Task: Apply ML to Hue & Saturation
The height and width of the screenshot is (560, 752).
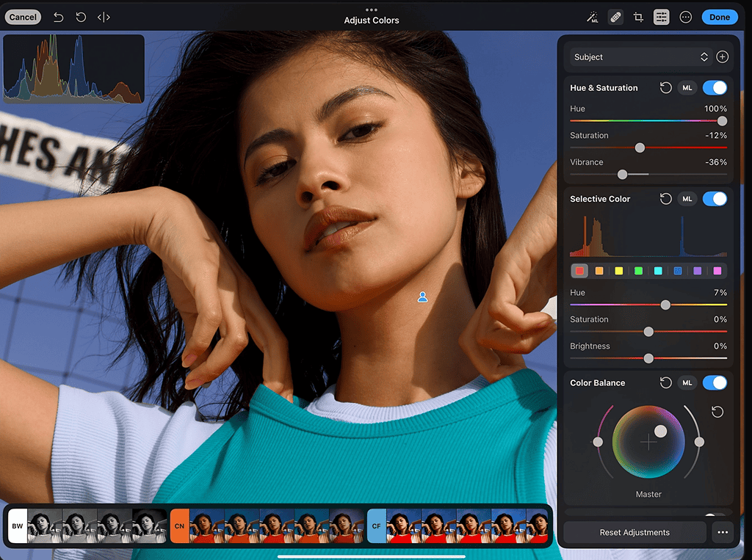Action: pos(687,88)
